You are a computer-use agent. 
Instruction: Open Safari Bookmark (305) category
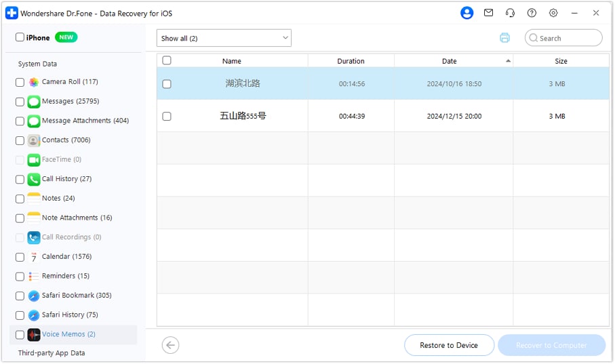(77, 296)
